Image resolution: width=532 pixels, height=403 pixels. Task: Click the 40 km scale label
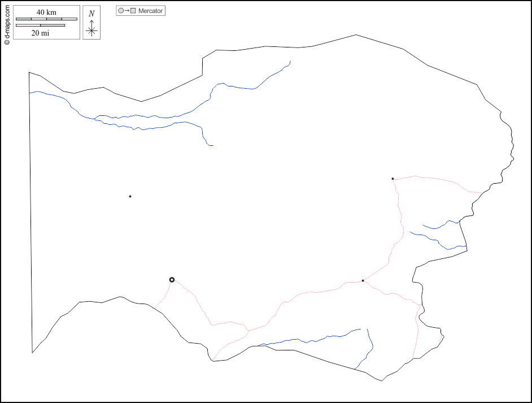point(46,12)
